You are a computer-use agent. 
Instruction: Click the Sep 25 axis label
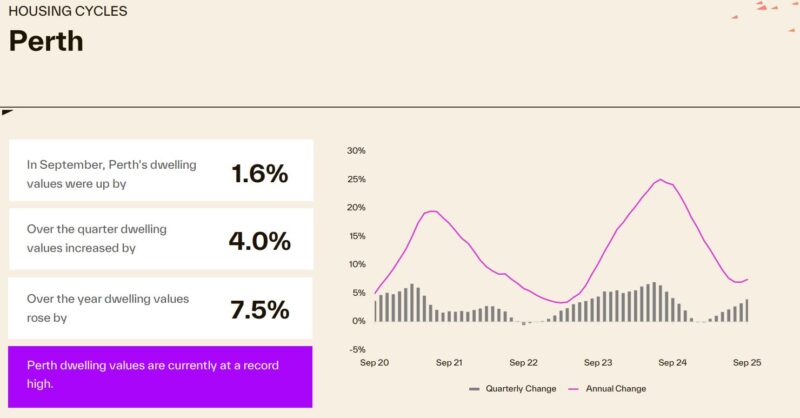749,363
